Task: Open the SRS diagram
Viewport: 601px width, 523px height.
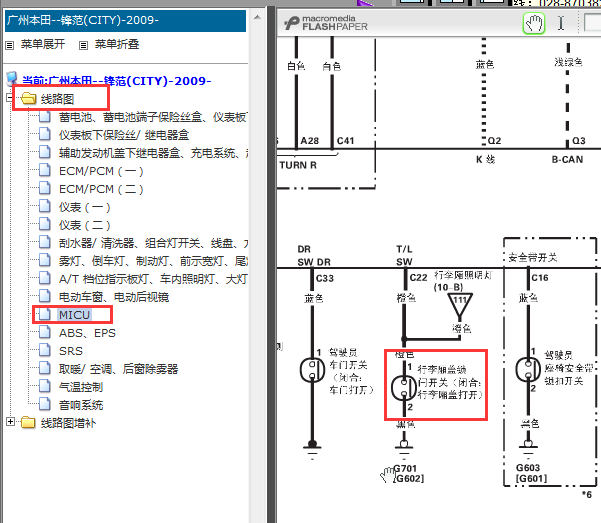Action: tap(71, 351)
